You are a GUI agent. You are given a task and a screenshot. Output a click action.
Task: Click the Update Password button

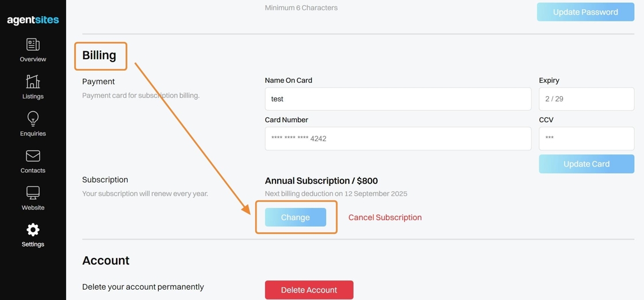tap(585, 12)
